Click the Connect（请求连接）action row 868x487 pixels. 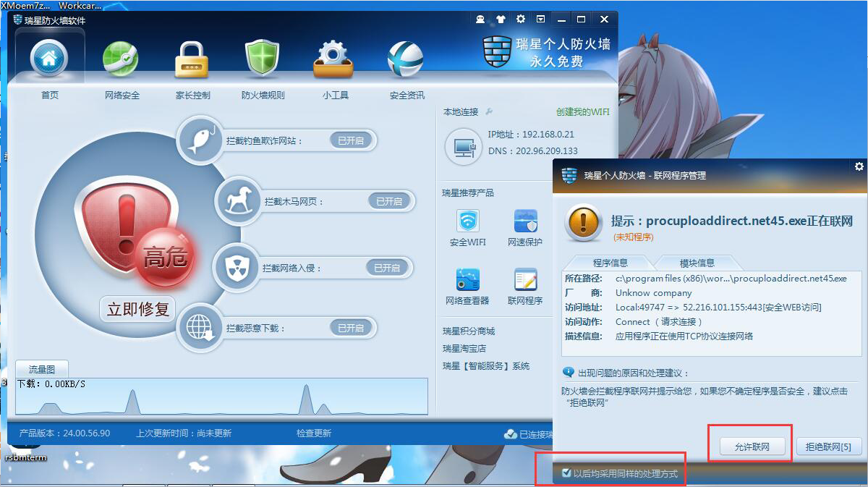(634, 322)
